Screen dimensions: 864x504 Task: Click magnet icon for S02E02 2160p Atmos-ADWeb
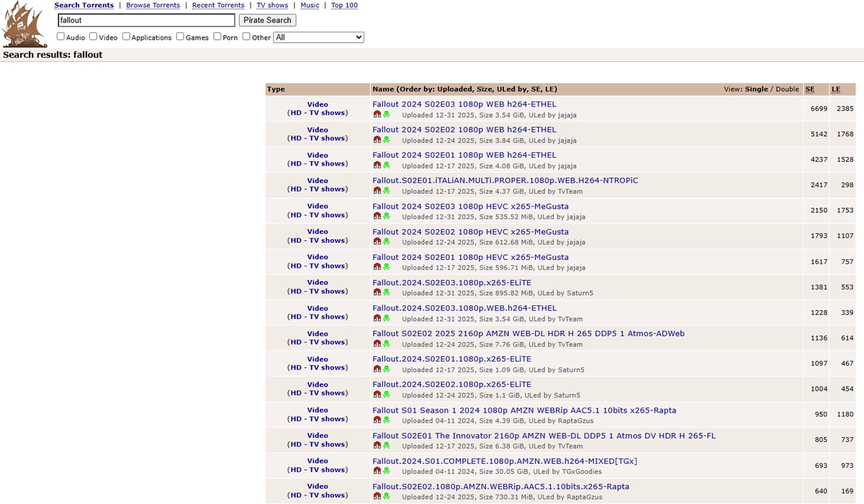(377, 344)
